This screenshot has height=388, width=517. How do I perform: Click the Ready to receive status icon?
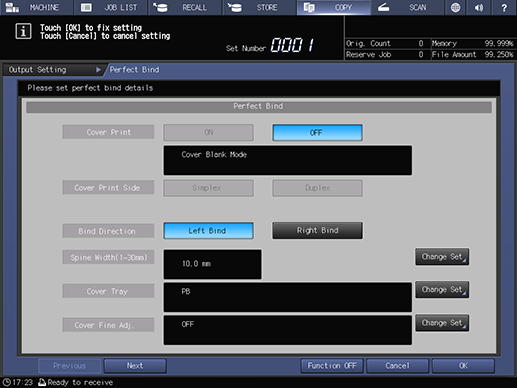point(42,382)
